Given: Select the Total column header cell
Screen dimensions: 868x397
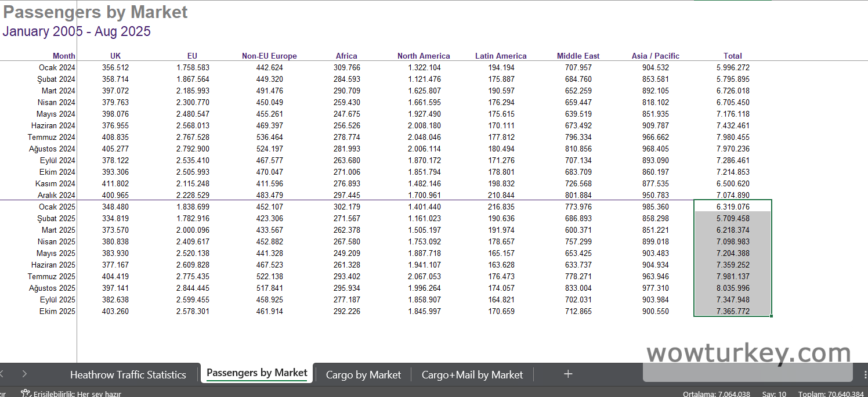Looking at the screenshot, I should (732, 56).
